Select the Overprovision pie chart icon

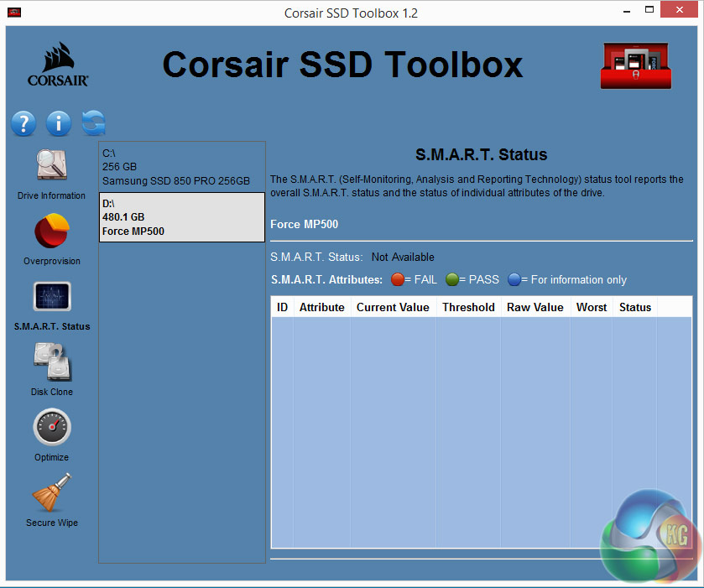(x=51, y=232)
